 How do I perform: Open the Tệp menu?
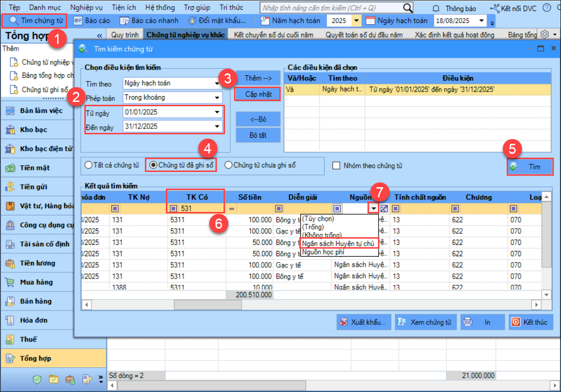(x=14, y=8)
